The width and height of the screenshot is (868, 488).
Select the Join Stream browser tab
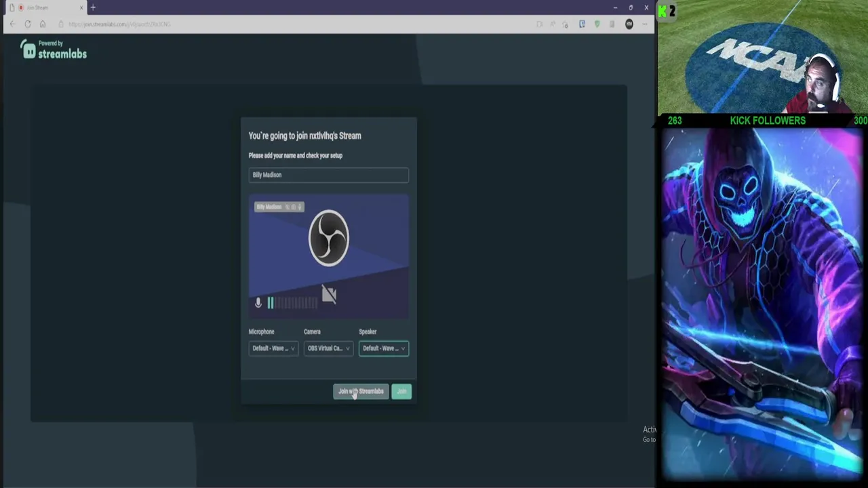coord(46,7)
